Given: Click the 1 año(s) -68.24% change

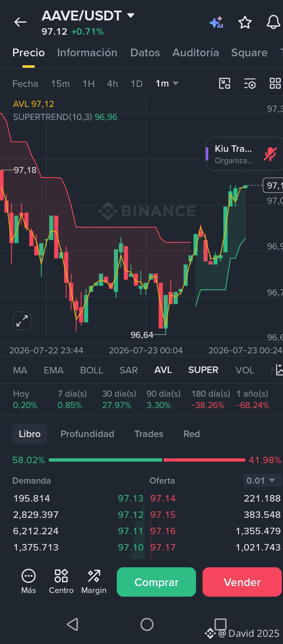Looking at the screenshot, I should click(252, 400).
